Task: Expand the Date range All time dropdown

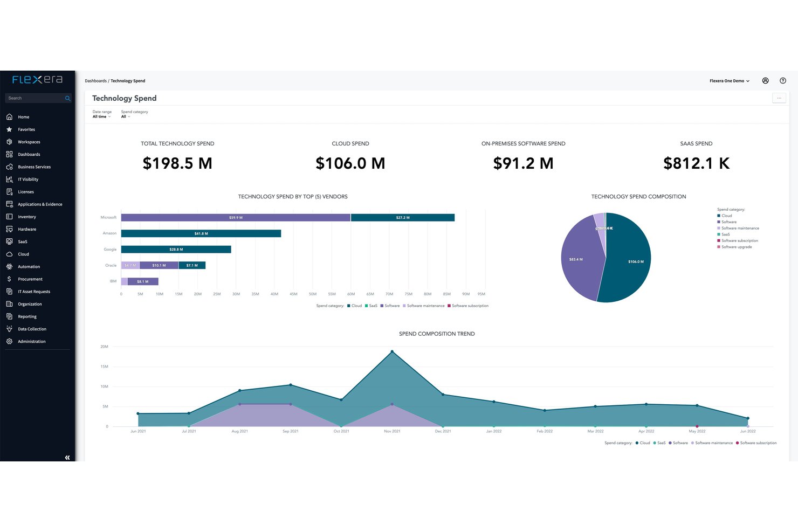Action: click(x=101, y=116)
